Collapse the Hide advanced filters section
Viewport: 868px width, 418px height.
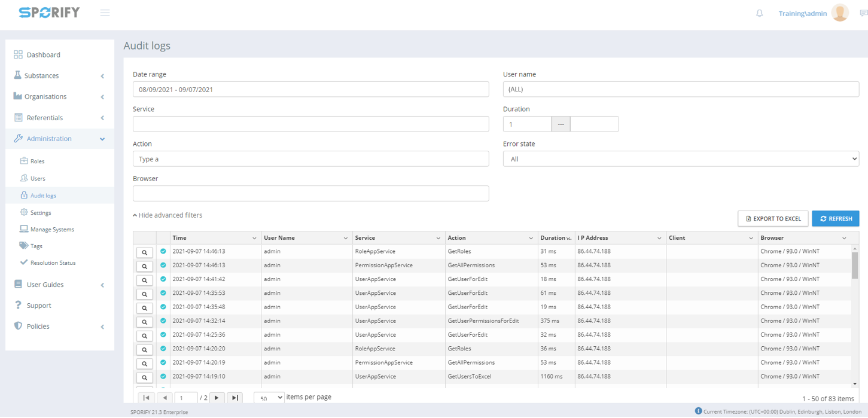167,215
